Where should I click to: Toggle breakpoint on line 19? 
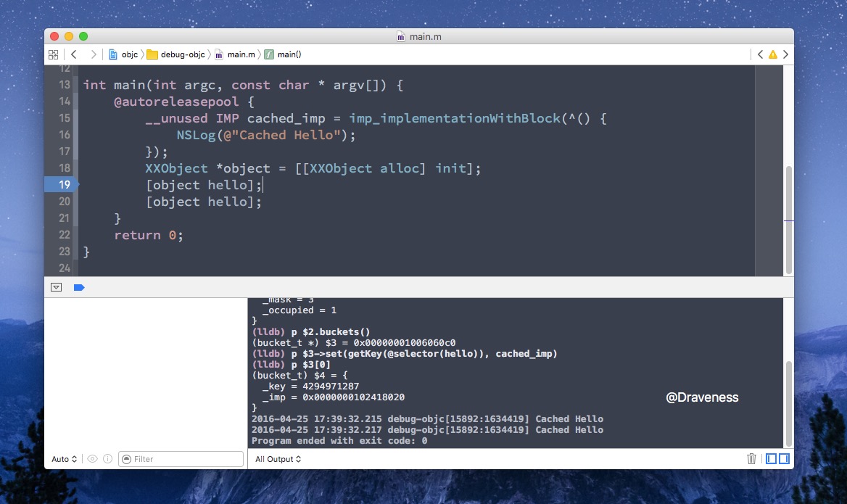click(62, 185)
